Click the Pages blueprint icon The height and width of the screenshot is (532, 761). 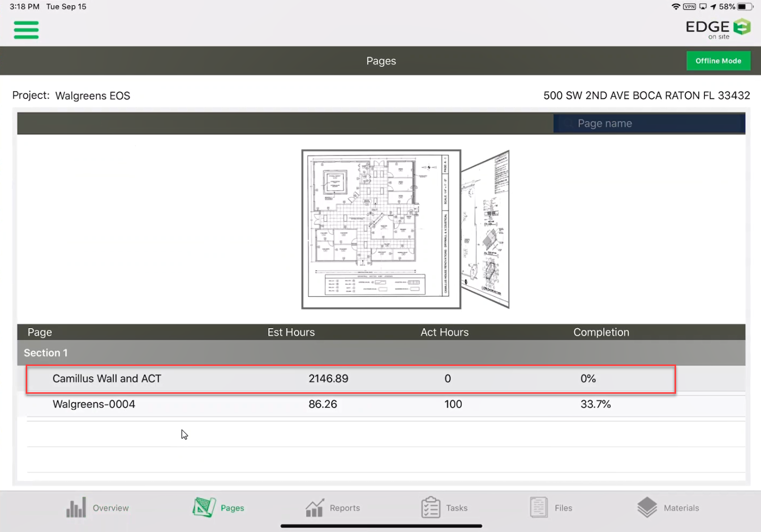[204, 507]
